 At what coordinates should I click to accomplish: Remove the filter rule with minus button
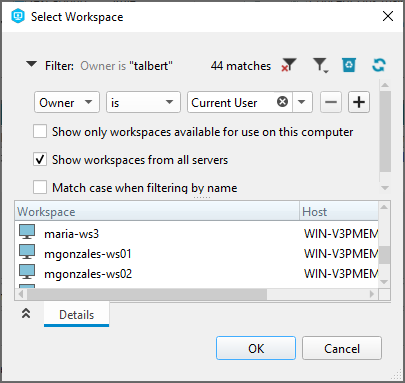click(x=331, y=102)
